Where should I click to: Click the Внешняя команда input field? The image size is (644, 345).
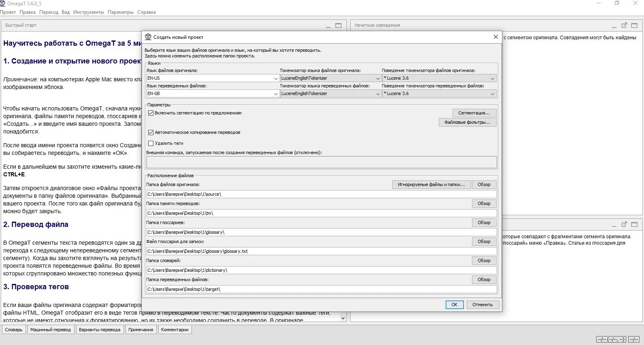click(x=321, y=162)
